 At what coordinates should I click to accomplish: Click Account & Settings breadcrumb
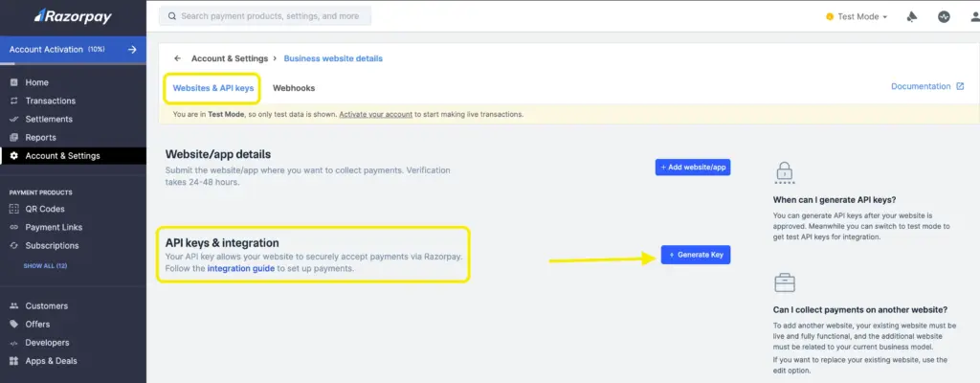pyautogui.click(x=230, y=58)
